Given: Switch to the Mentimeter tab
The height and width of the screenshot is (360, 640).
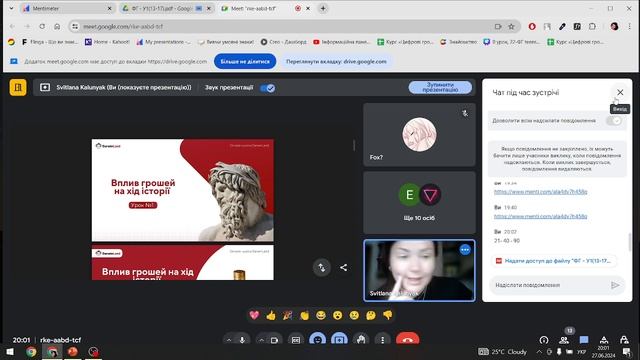Looking at the screenshot, I should pyautogui.click(x=67, y=8).
